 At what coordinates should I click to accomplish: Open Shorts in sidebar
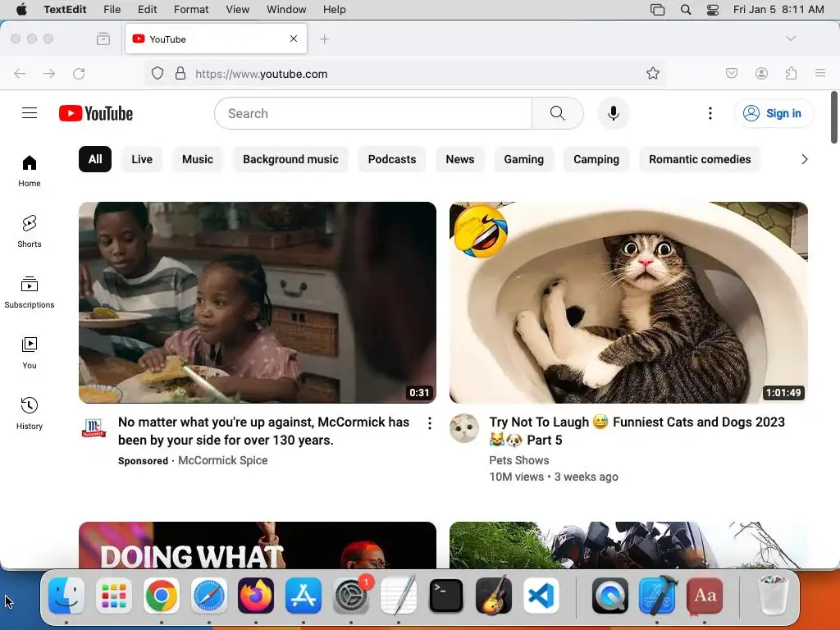tap(30, 231)
